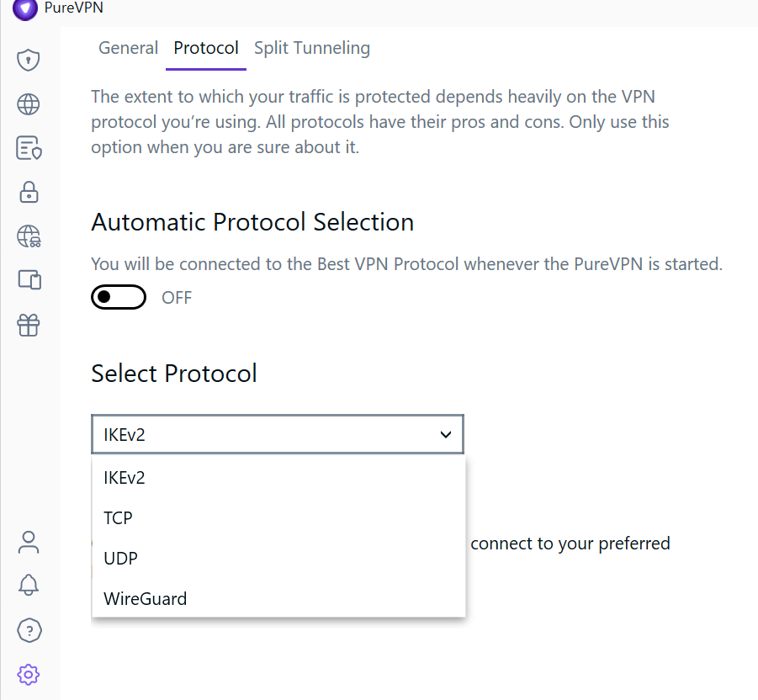Image resolution: width=758 pixels, height=700 pixels.
Task: Collapse the Select Protocol dropdown box
Action: (277, 434)
